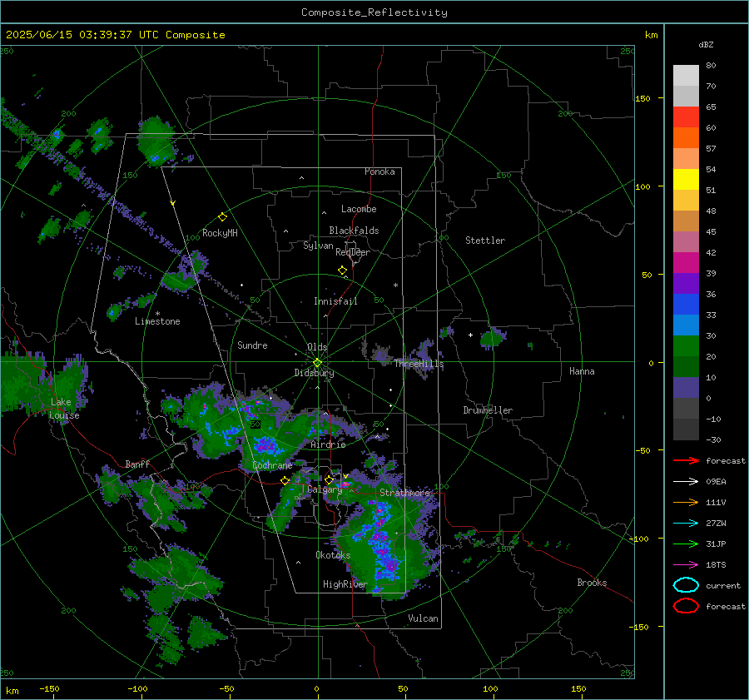Click the yellow diamond marker above RockyMH
Image resolution: width=749 pixels, height=700 pixels.
[222, 217]
